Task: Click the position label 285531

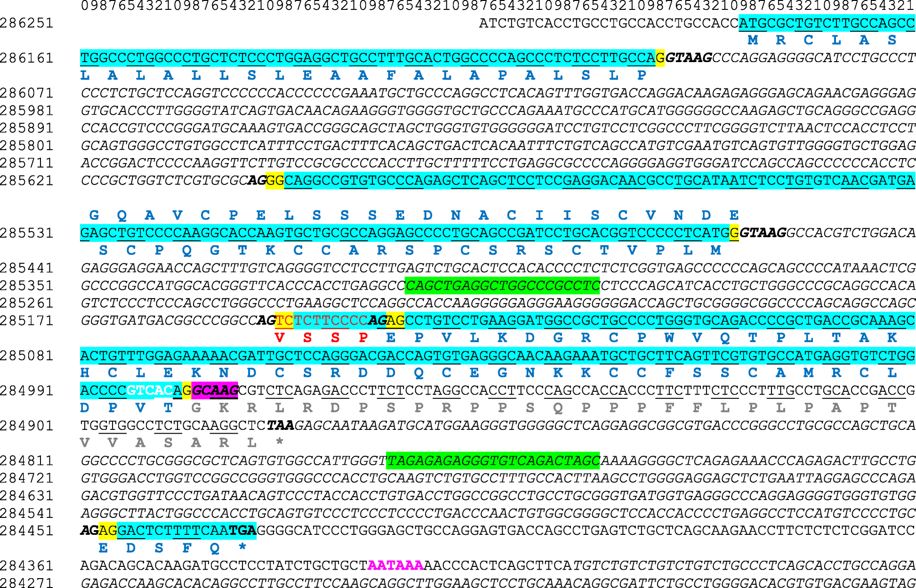Action: 27,233
